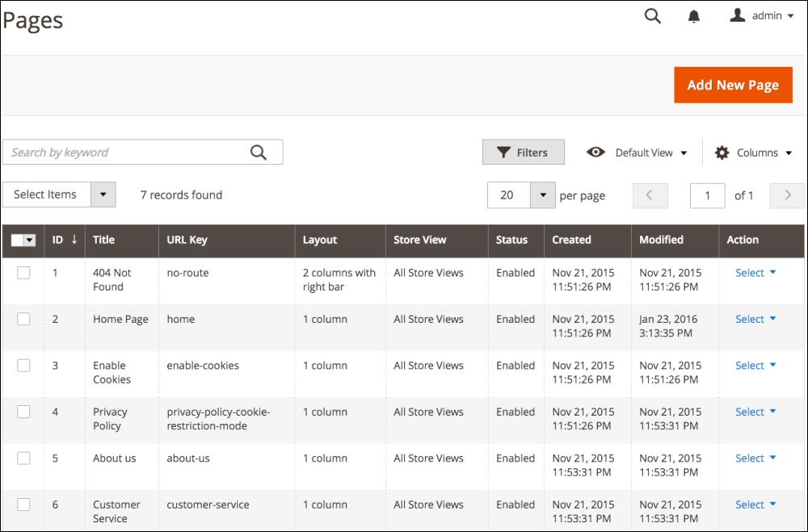
Task: Click the Modified column header
Action: click(661, 240)
